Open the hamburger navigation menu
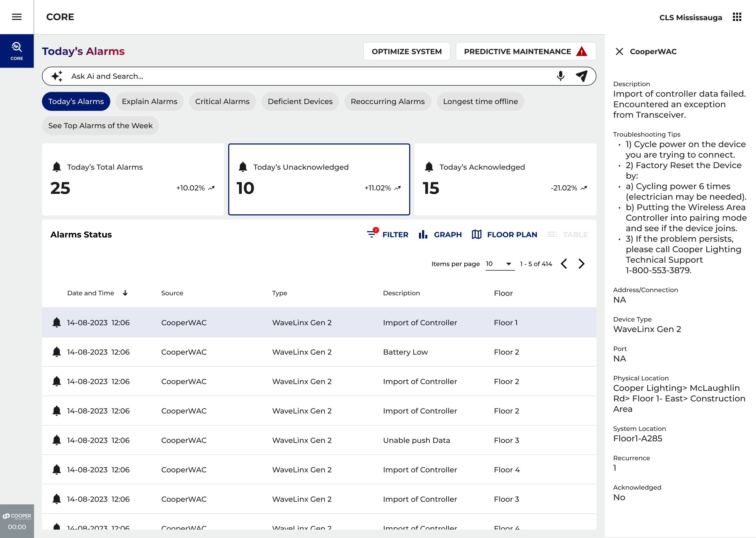Viewport: 756px width, 538px height. click(17, 17)
